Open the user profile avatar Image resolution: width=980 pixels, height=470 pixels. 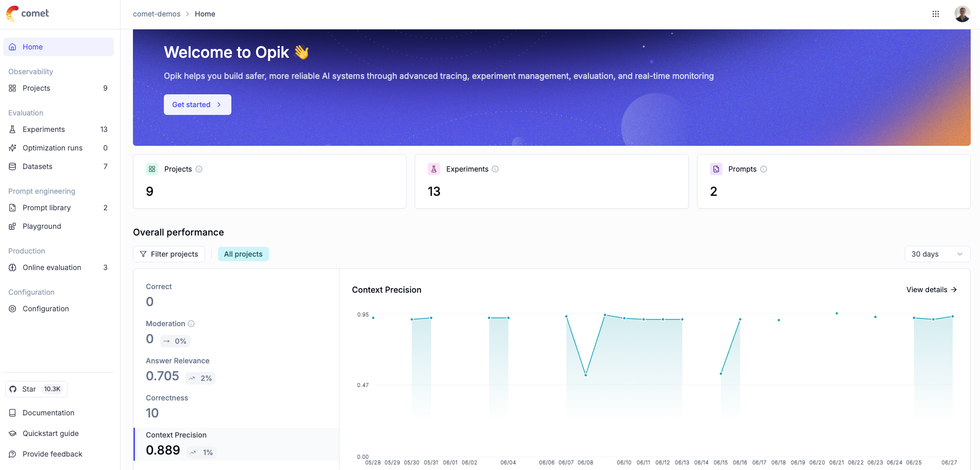click(x=962, y=14)
